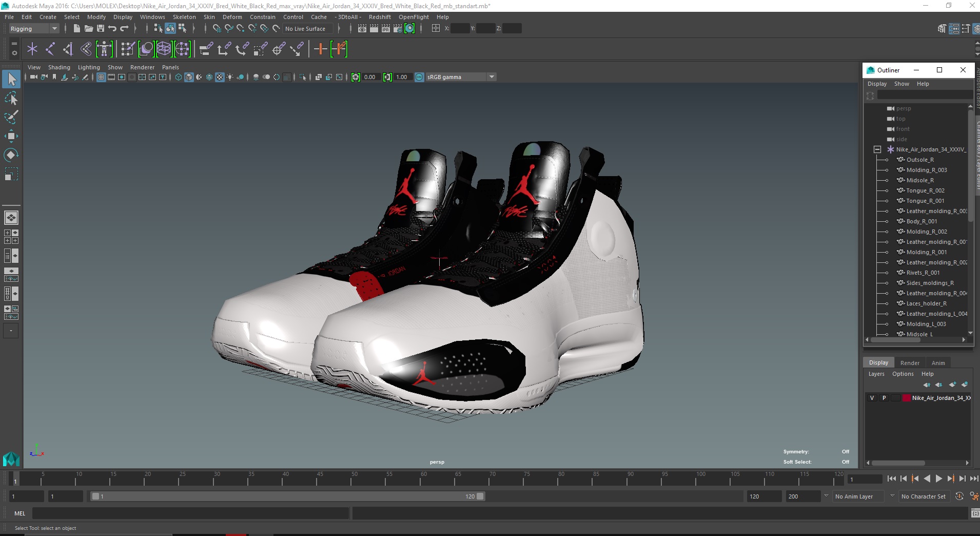Click the Create Joints shelf icon
This screenshot has height=536, width=980.
point(50,49)
